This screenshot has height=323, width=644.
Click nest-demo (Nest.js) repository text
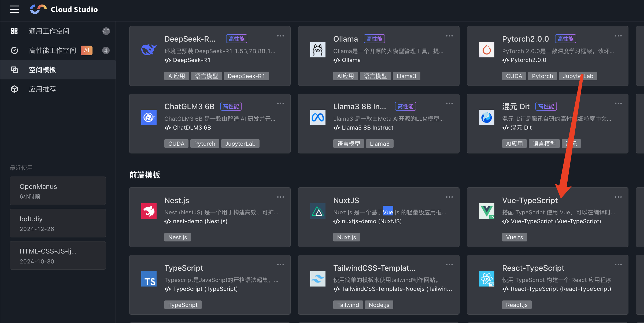point(200,221)
